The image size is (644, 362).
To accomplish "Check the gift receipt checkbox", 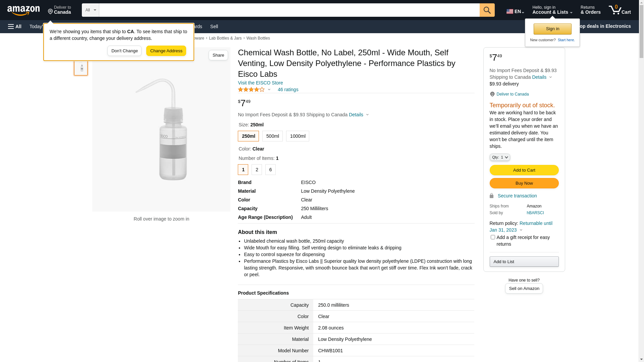I will click(493, 237).
